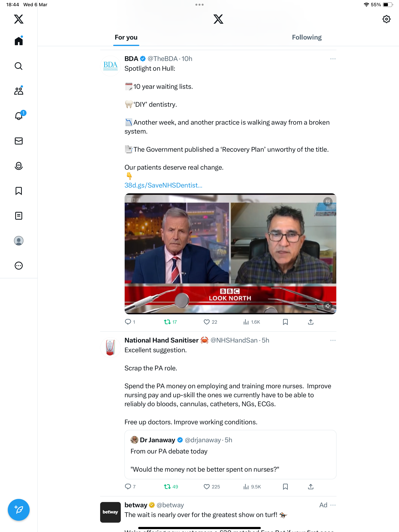Open the quoted Dr Janaway post

(230, 454)
